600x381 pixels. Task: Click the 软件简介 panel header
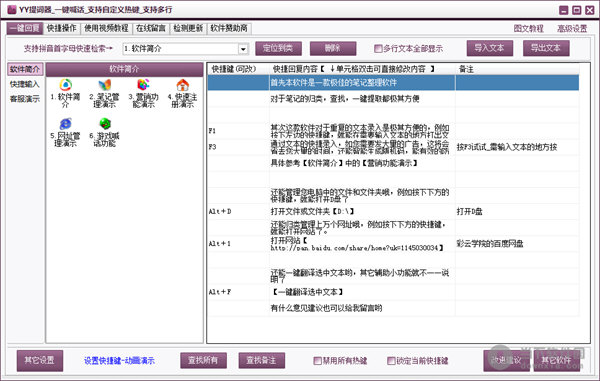[124, 69]
